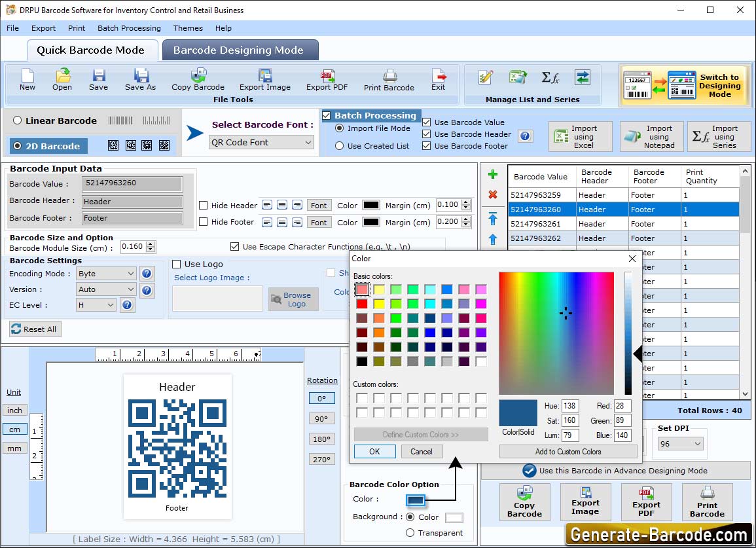Open Encoding Mode help icon

(147, 274)
